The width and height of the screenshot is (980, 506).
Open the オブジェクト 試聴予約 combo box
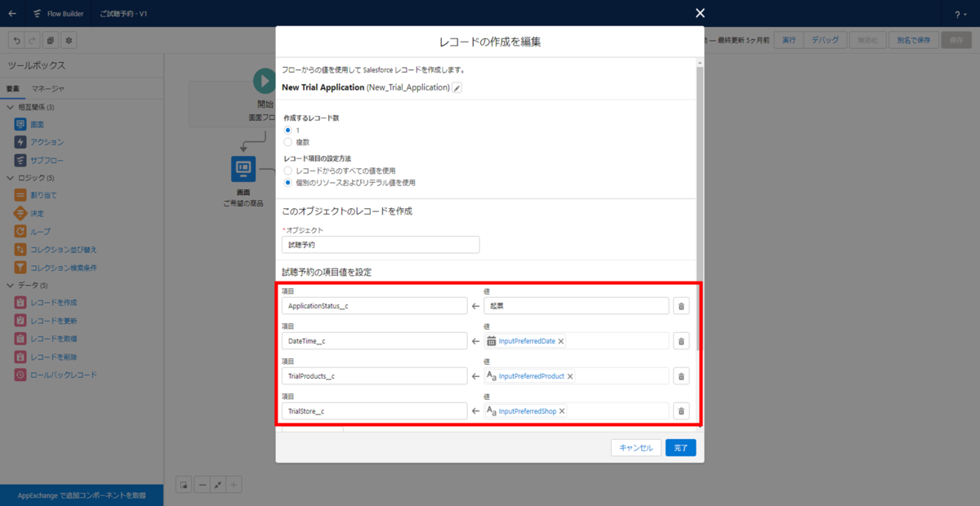pyautogui.click(x=381, y=244)
